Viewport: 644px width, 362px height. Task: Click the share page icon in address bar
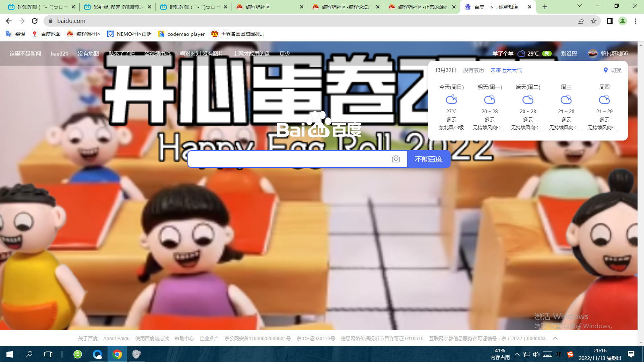pos(581,21)
